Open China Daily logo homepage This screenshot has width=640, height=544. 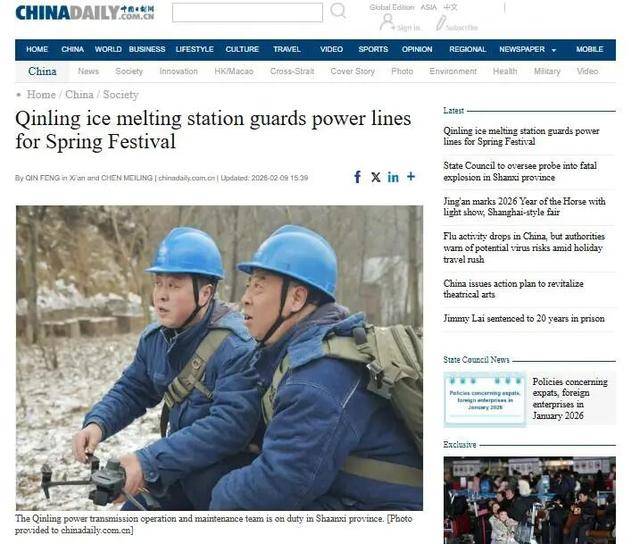pos(85,13)
